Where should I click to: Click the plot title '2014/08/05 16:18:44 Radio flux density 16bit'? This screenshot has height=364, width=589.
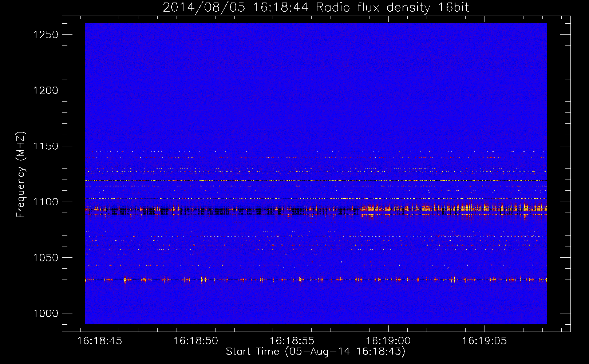point(316,7)
